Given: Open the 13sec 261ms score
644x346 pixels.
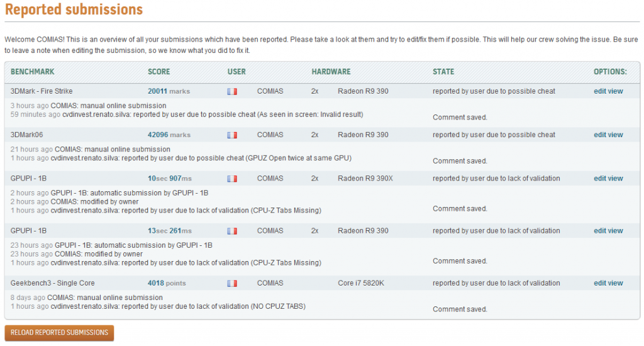Looking at the screenshot, I should click(x=170, y=230).
